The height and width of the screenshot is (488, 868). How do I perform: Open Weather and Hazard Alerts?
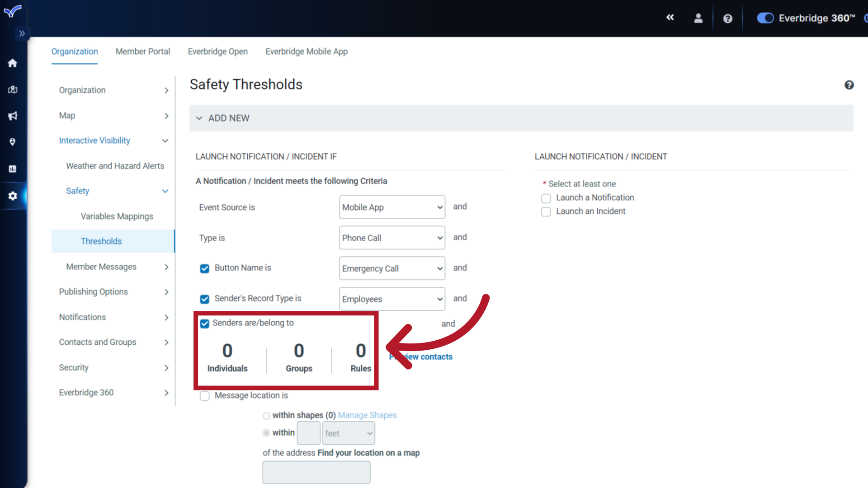pos(115,166)
